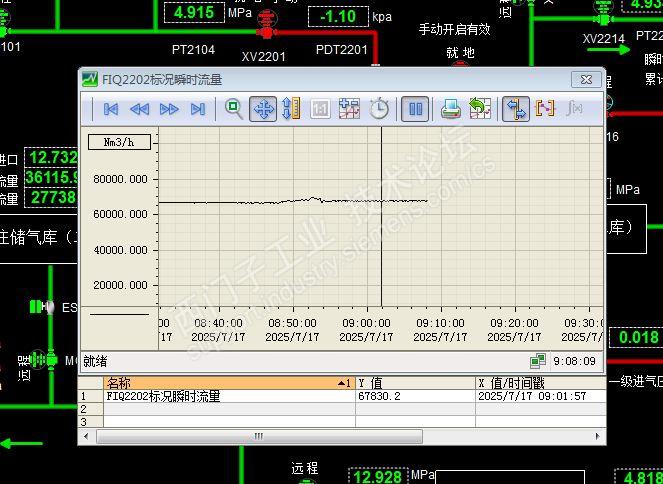Click the X 值/时间戳 column header
Screen dimensions: 663x484
pyautogui.click(x=540, y=383)
